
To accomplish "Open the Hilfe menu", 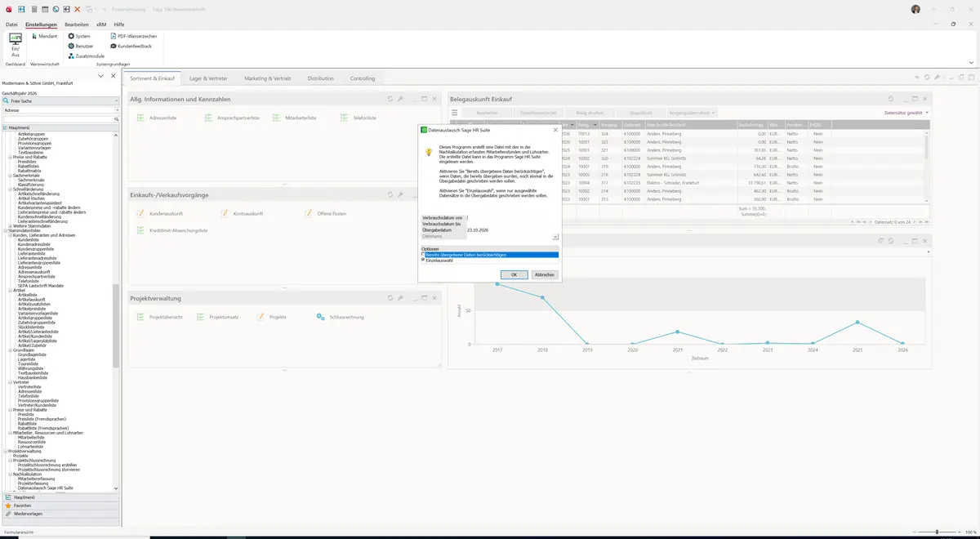I will pyautogui.click(x=119, y=24).
